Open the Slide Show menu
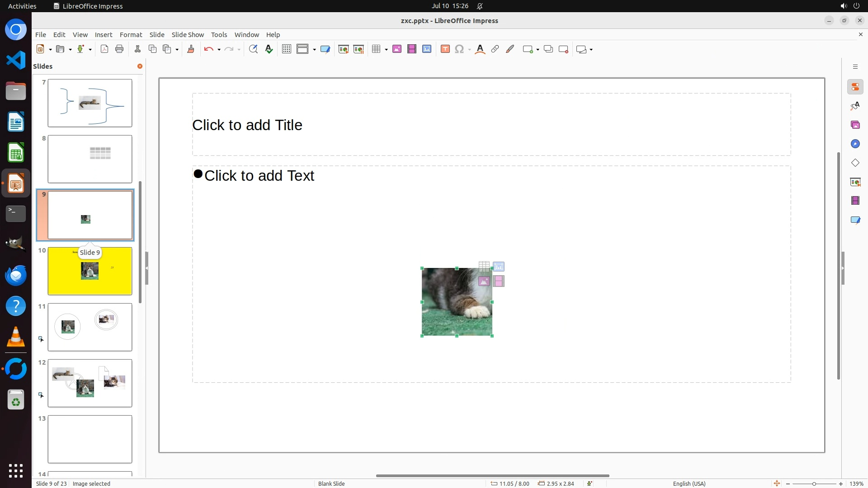Viewport: 868px width, 488px height. pyautogui.click(x=188, y=34)
